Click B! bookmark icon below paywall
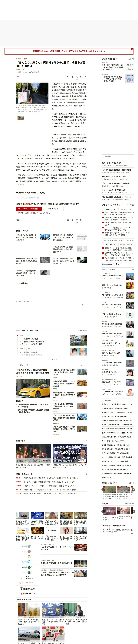Screen dimensions: 138x644 (x=81, y=220)
